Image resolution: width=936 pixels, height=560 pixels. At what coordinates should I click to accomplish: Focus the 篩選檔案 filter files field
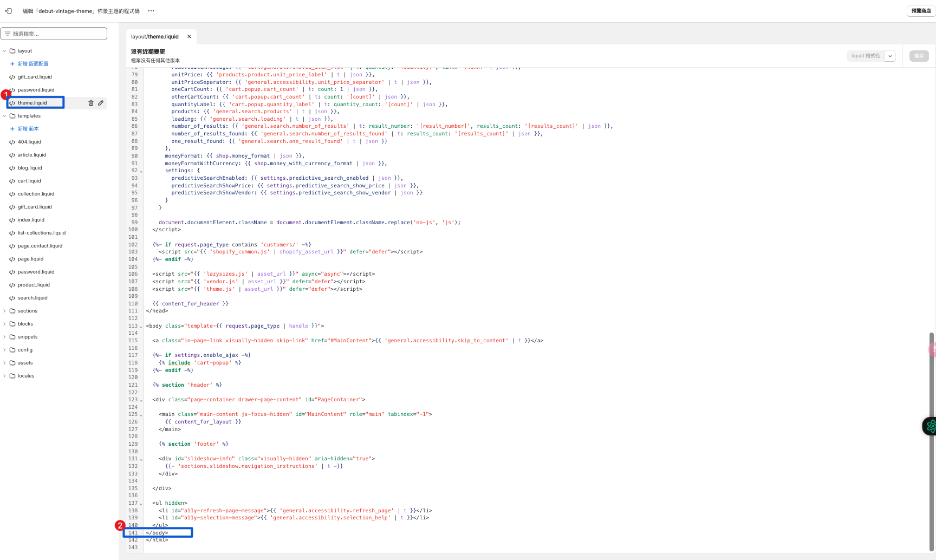54,34
